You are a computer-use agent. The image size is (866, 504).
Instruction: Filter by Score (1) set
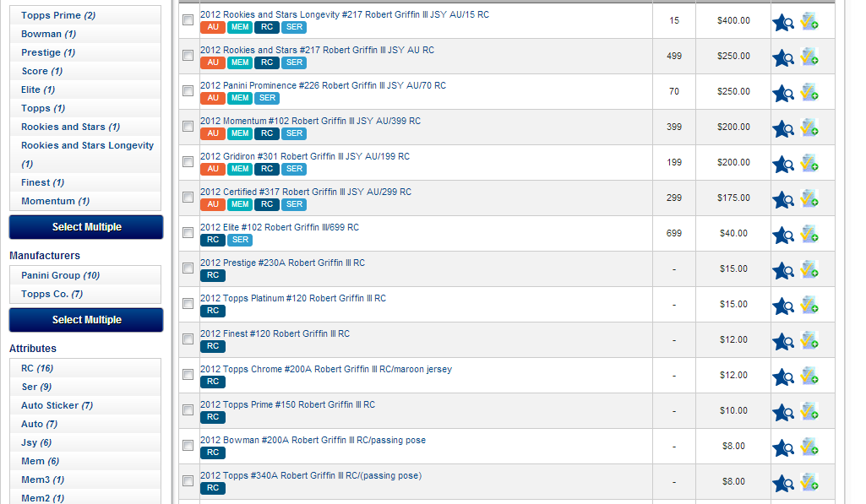(x=42, y=71)
